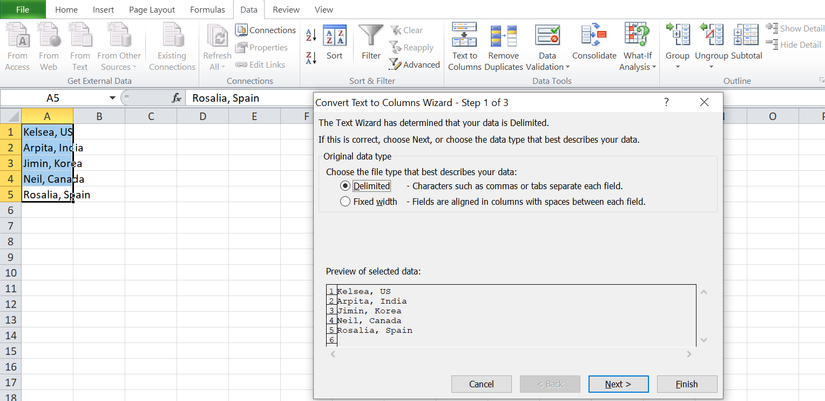
Task: Select cell A4 with Neil, Canada
Action: click(x=47, y=179)
